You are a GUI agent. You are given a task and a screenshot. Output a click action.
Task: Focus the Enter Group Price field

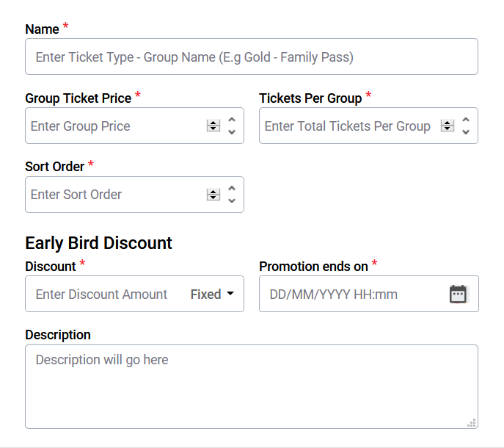point(116,126)
